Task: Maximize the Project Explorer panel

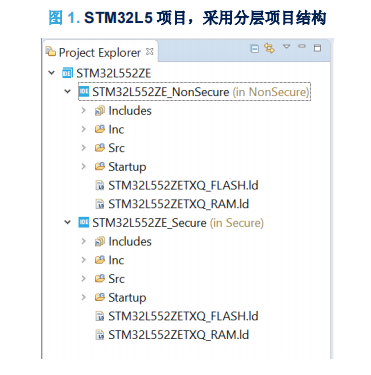Action: 317,48
